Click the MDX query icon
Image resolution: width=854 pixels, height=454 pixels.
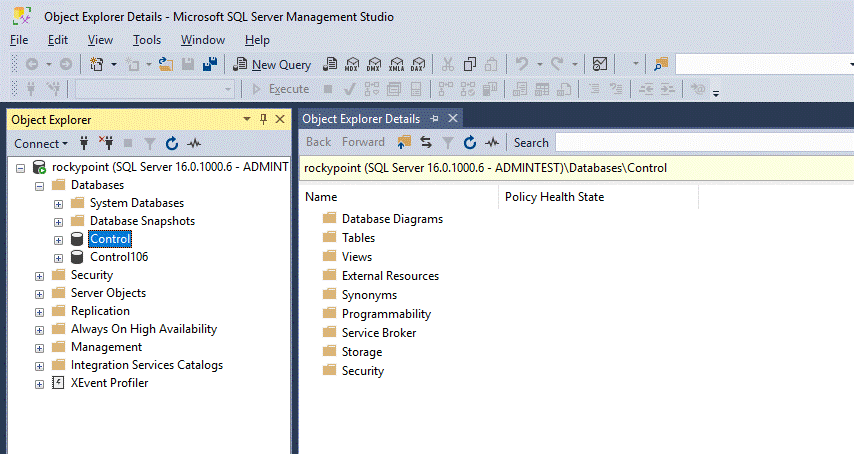352,64
